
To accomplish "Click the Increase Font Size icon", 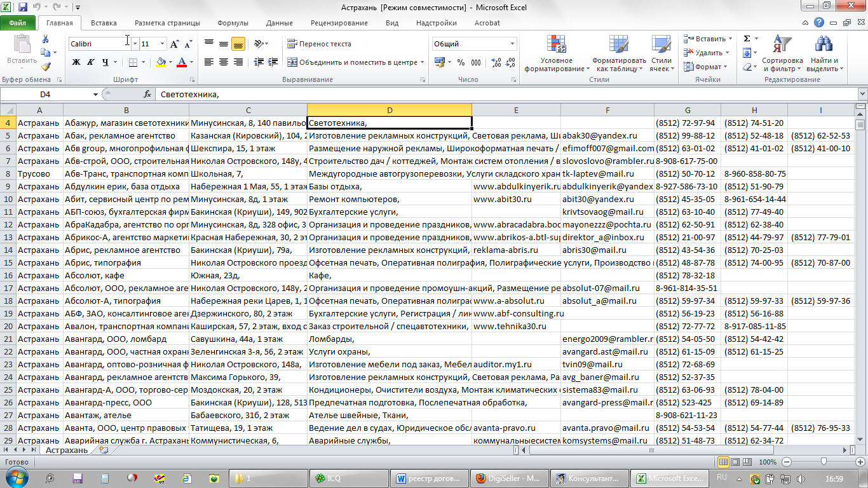I will (x=175, y=44).
